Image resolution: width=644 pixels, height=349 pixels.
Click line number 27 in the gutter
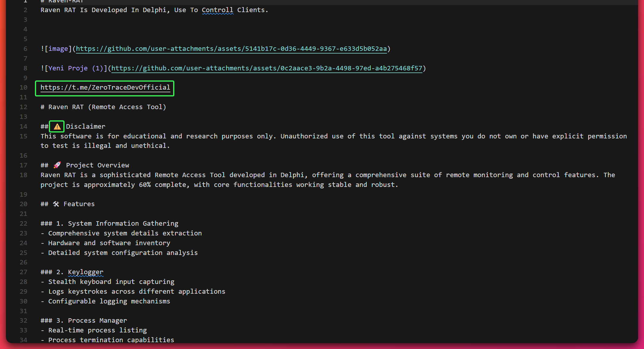(23, 272)
